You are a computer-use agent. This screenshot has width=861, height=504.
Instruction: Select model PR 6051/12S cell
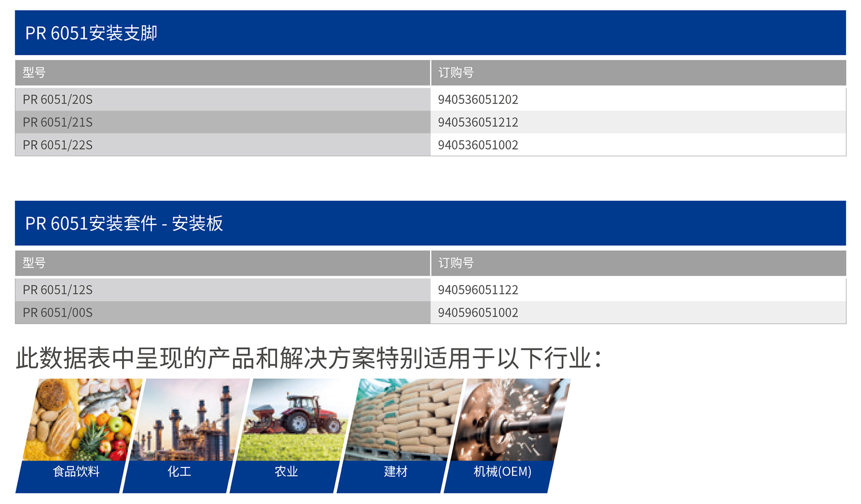pyautogui.click(x=58, y=290)
